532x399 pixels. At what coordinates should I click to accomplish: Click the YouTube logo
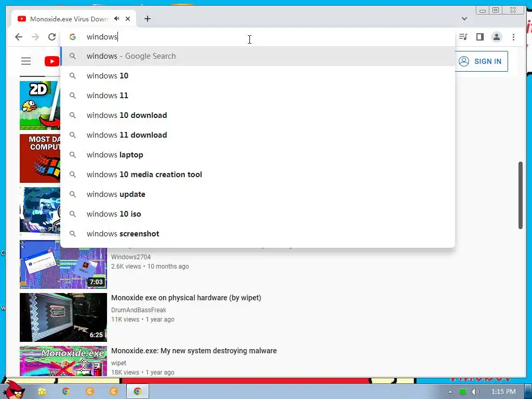(52, 61)
